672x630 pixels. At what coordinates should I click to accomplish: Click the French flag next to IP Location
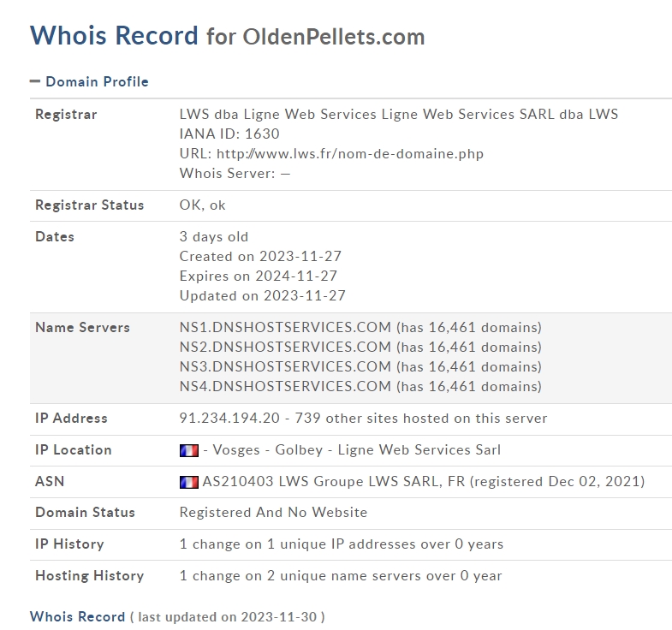pos(189,450)
